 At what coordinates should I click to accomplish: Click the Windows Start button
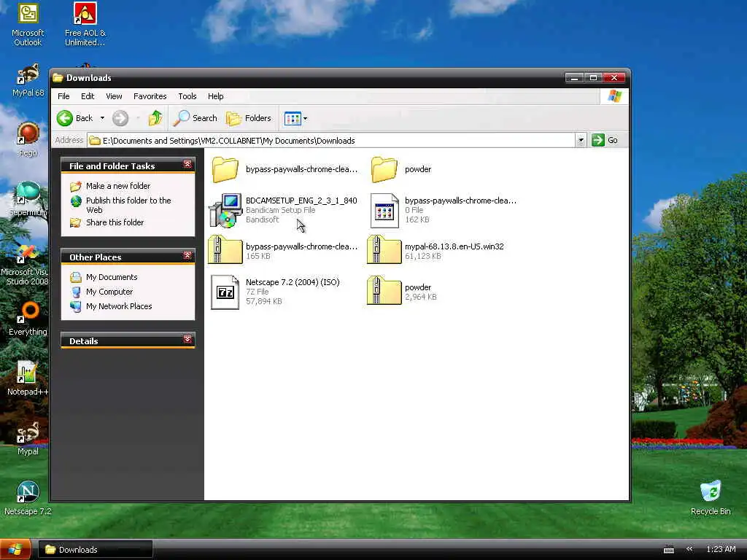15,550
